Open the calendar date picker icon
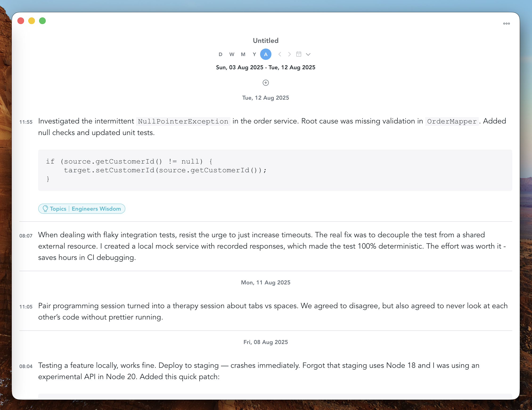532x410 pixels. 299,54
